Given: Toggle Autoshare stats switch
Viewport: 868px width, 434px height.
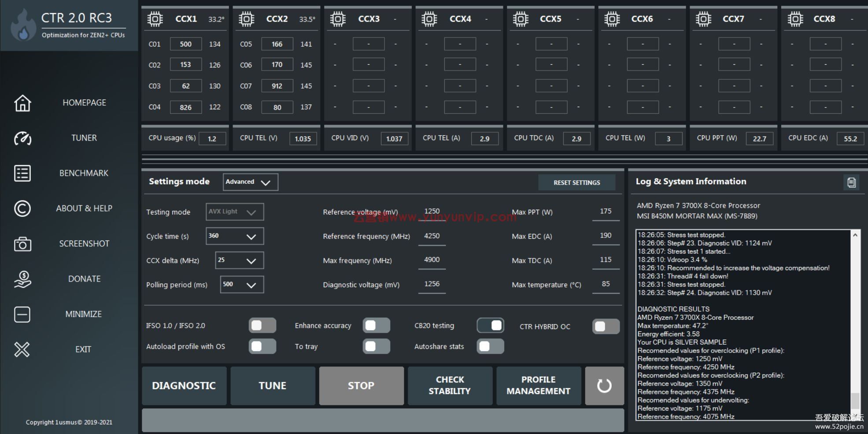Looking at the screenshot, I should [490, 346].
